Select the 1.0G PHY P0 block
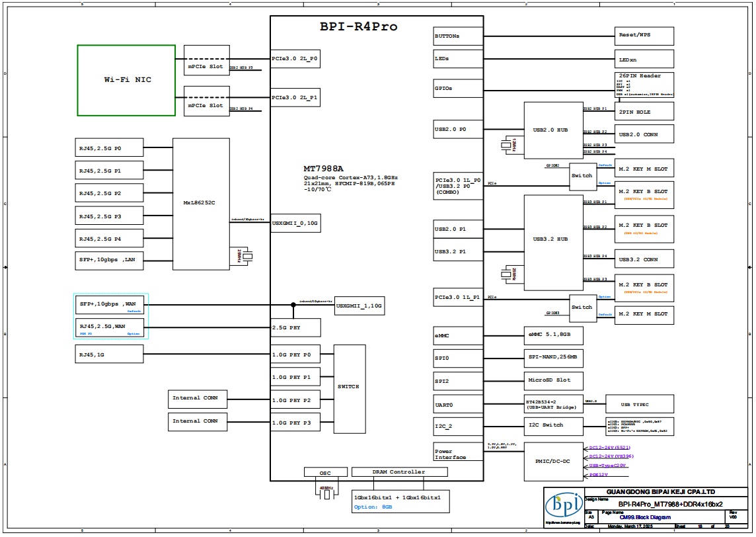The height and width of the screenshot is (537, 756). (295, 354)
